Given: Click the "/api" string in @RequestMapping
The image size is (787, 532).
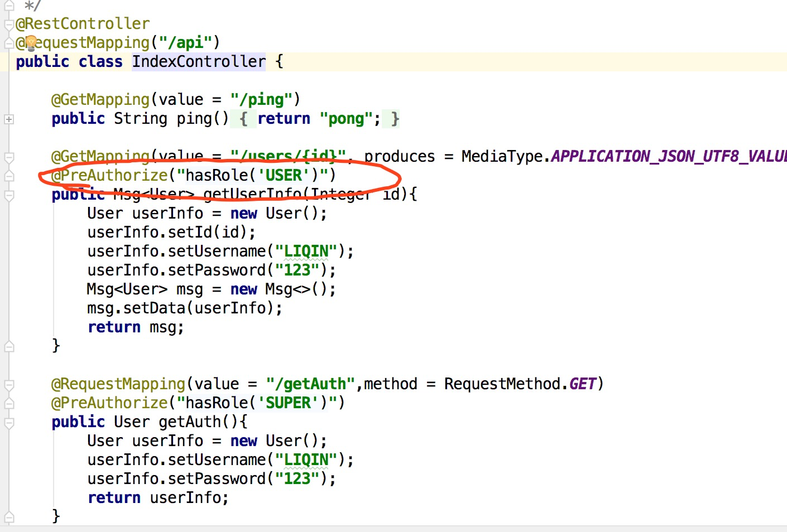Looking at the screenshot, I should click(x=185, y=42).
